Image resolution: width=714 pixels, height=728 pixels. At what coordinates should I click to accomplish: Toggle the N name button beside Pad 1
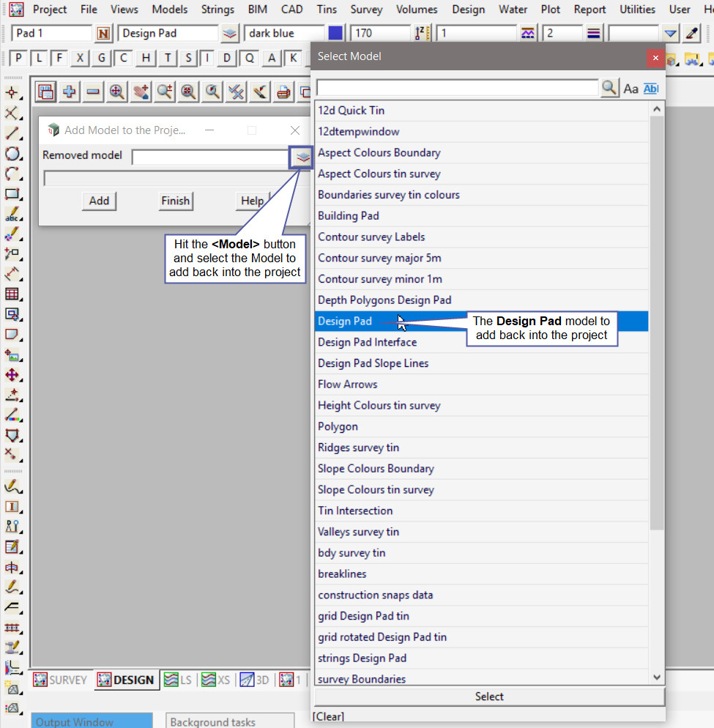(x=103, y=34)
